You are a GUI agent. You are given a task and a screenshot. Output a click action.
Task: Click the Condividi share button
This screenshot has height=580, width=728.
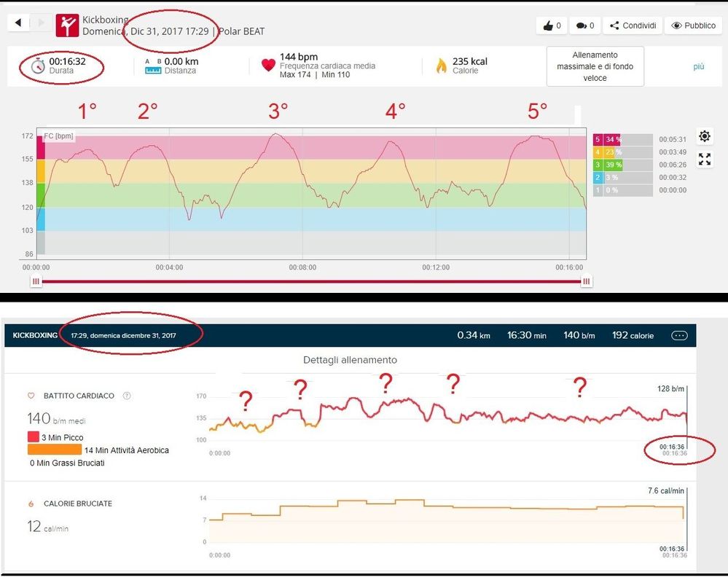point(632,26)
